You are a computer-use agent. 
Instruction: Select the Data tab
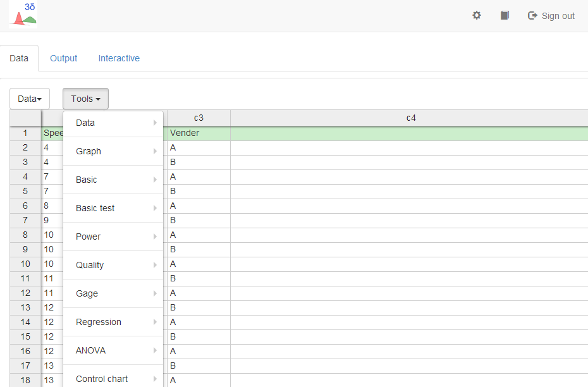point(19,58)
